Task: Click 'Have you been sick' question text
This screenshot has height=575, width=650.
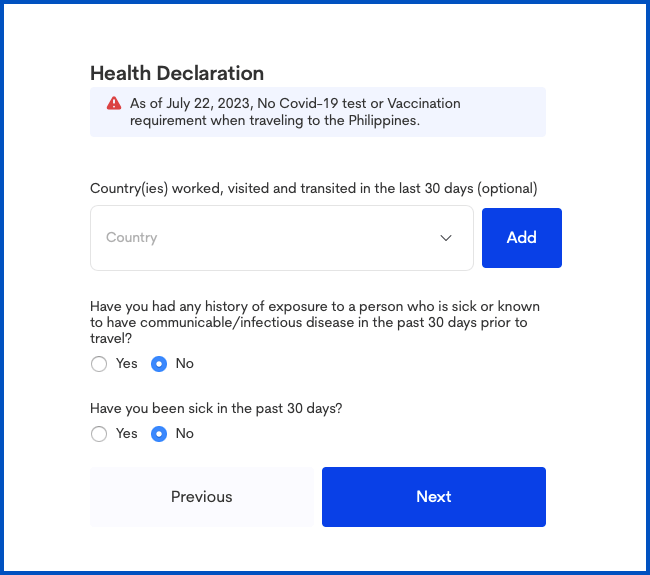Action: click(216, 408)
